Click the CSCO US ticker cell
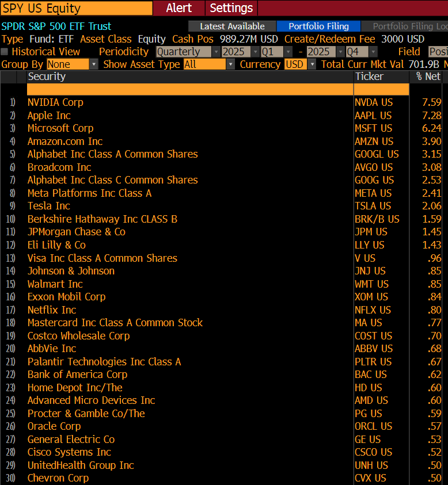 [x=373, y=452]
